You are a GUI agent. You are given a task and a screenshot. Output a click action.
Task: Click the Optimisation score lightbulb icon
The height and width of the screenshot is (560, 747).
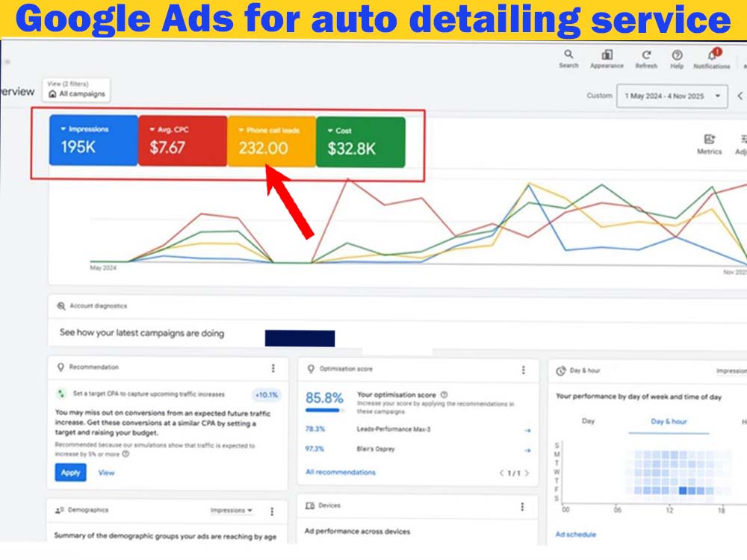(x=311, y=369)
